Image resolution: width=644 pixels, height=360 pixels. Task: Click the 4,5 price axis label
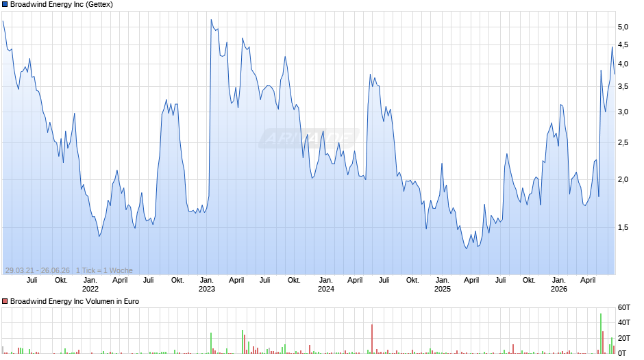tap(623, 44)
